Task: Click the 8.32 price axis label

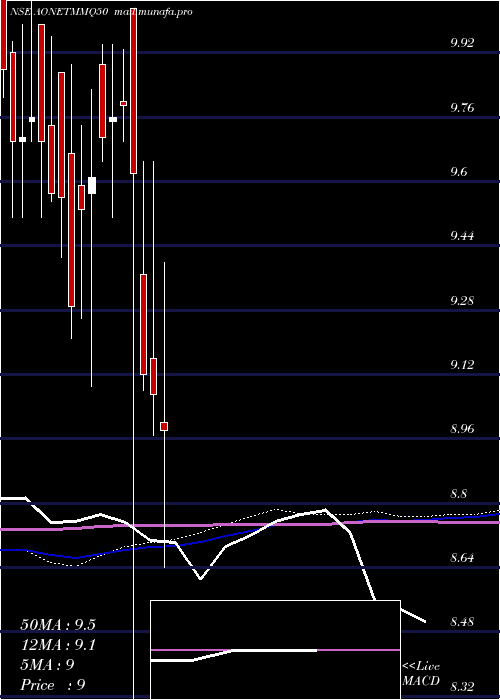Action: point(462,686)
